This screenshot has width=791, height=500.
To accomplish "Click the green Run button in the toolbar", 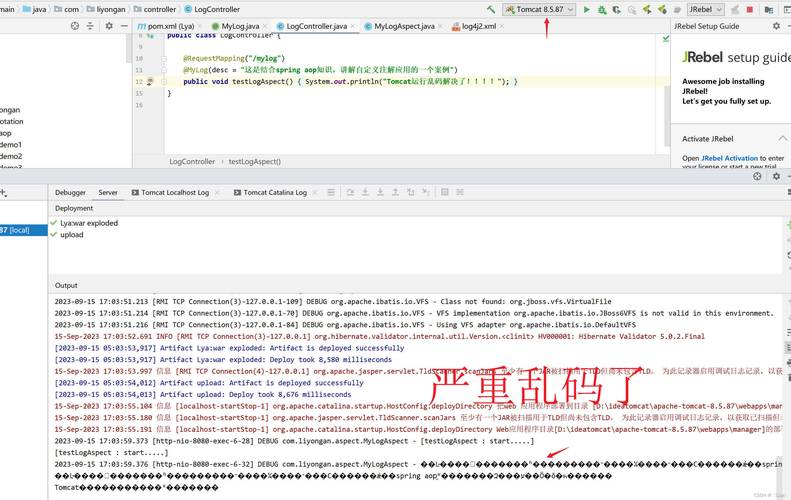I will [587, 9].
